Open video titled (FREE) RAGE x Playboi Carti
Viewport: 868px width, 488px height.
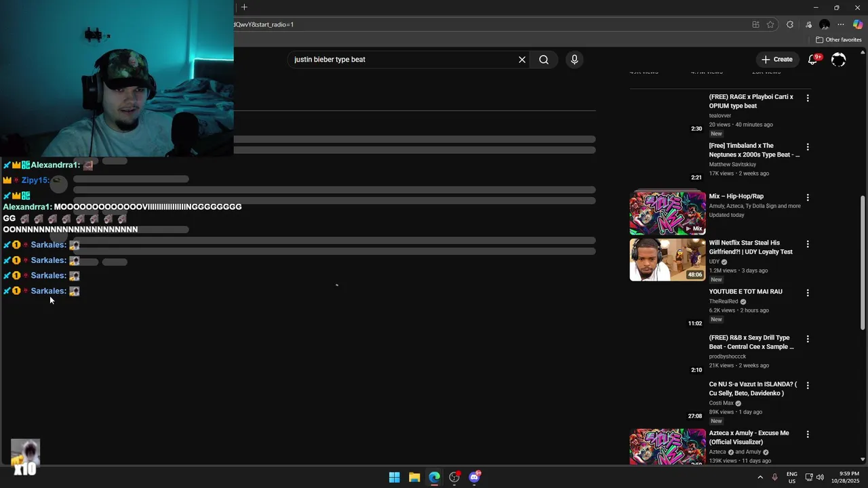[x=751, y=102]
